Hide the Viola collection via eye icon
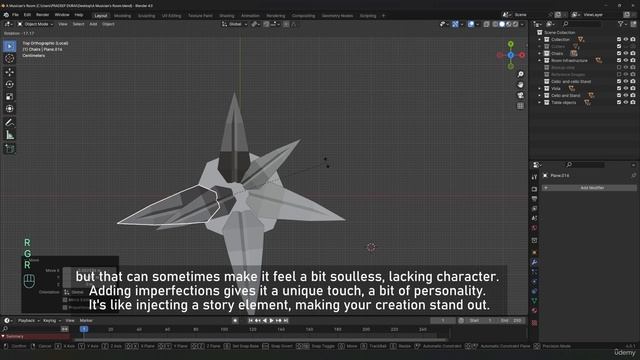The width and height of the screenshot is (640, 360). (x=626, y=89)
